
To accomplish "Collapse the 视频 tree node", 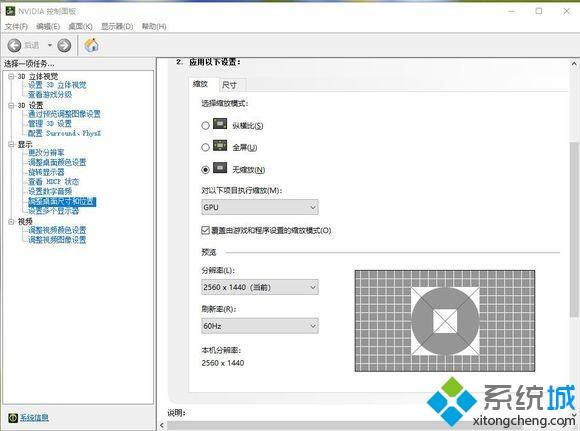I will click(x=11, y=221).
